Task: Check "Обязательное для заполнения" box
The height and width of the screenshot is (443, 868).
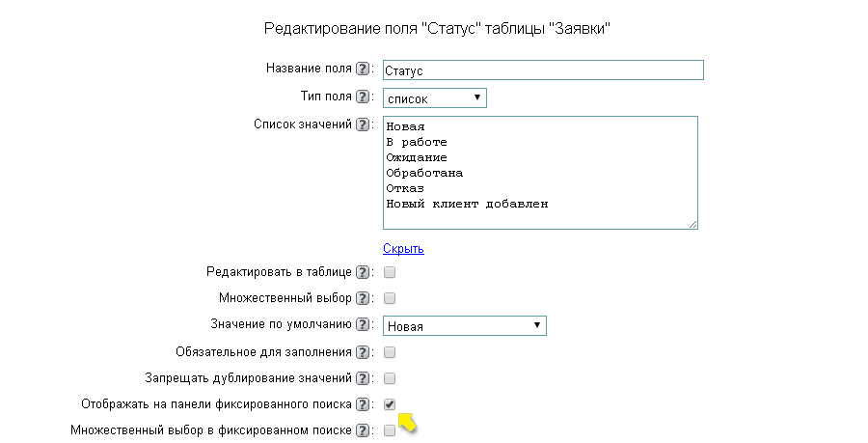Action: (x=390, y=352)
